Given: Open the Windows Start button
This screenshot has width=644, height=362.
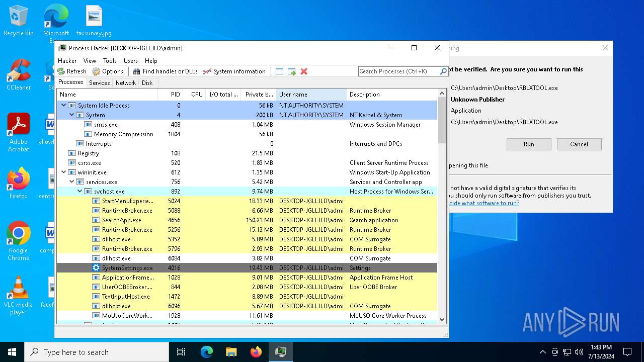Looking at the screenshot, I should tap(12, 352).
